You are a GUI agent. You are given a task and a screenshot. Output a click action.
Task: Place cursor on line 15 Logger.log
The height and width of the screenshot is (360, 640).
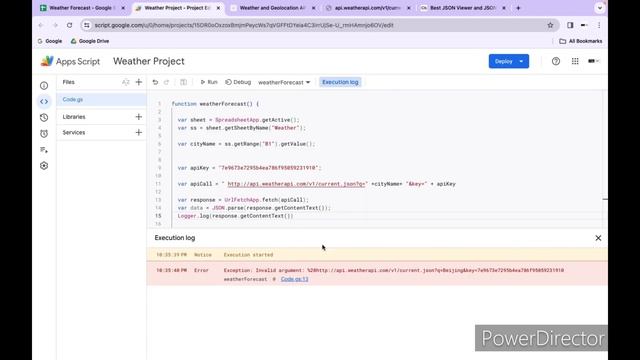tap(236, 216)
